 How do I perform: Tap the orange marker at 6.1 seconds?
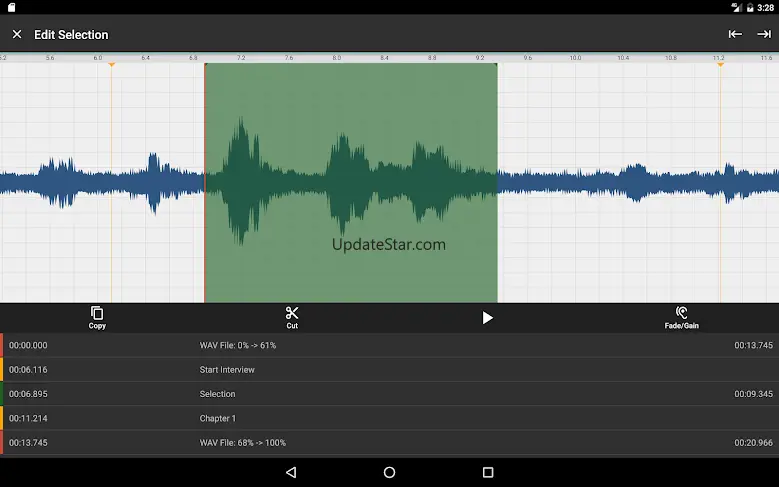[x=111, y=65]
